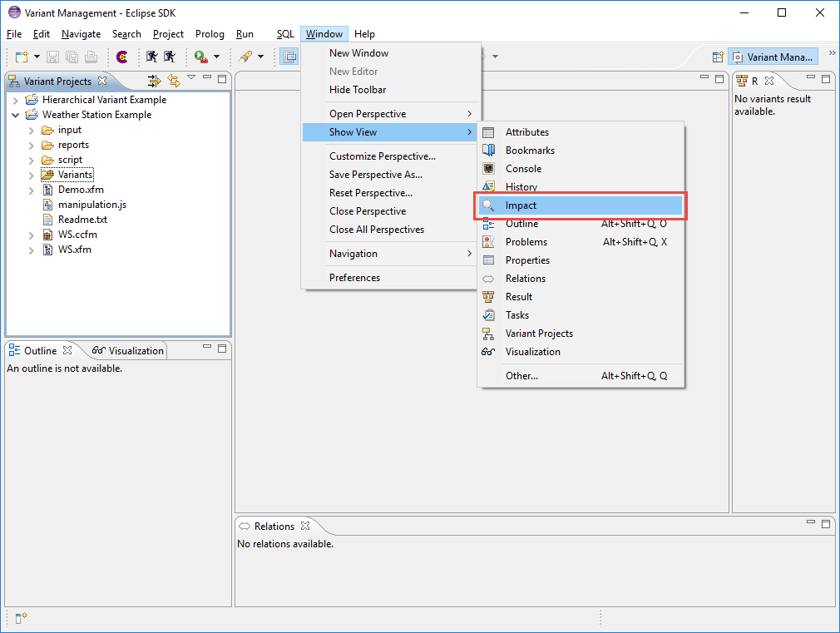This screenshot has width=840, height=633.
Task: Click Hide Toolbar in the Window menu
Action: coord(391,90)
